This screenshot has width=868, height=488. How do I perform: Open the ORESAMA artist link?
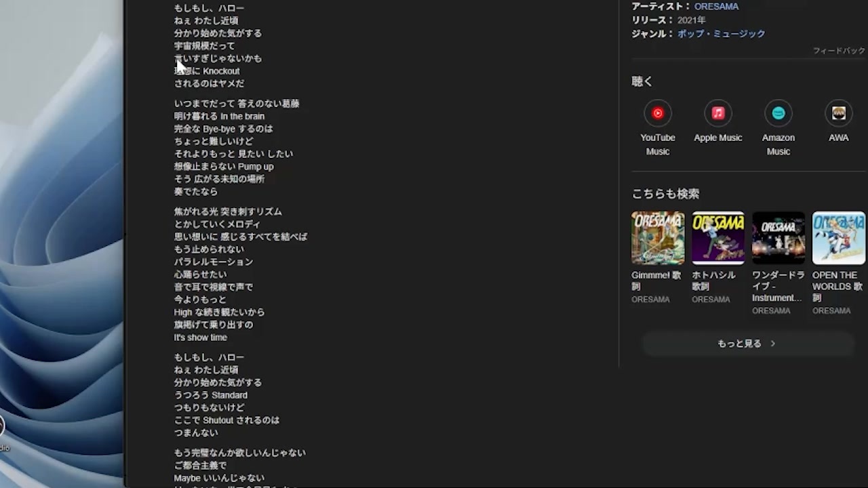coord(716,6)
